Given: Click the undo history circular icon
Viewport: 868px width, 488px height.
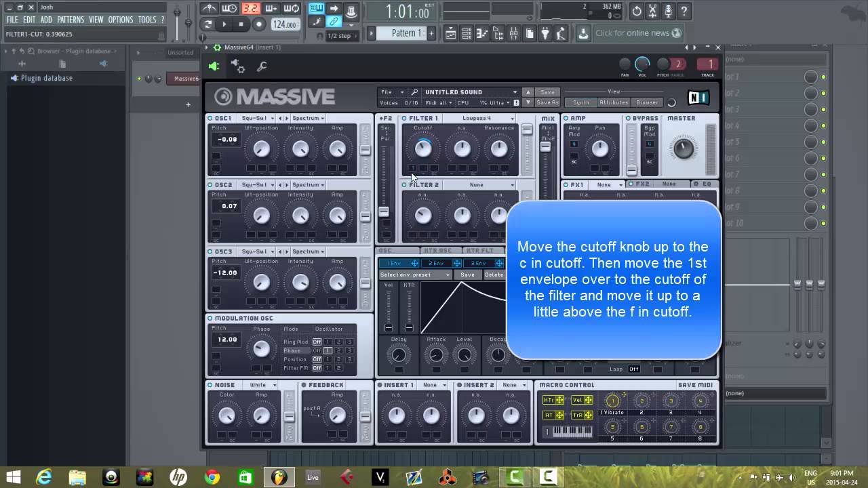Looking at the screenshot, I should click(636, 10).
